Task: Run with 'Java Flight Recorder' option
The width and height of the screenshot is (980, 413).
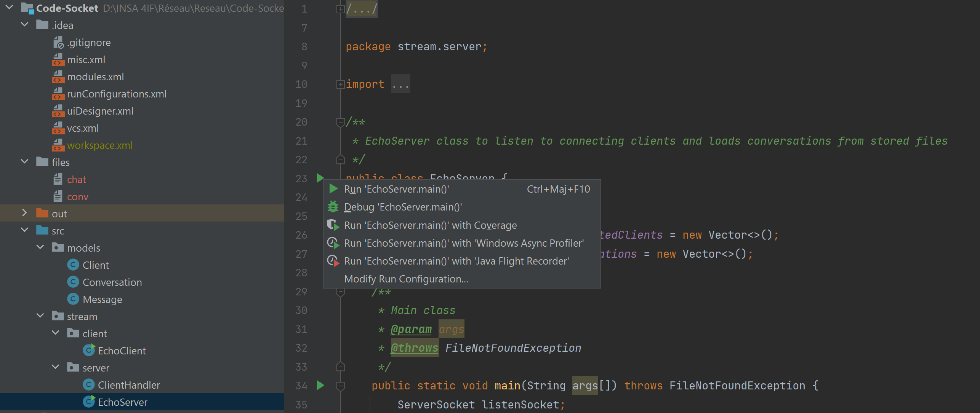Action: 456,261
